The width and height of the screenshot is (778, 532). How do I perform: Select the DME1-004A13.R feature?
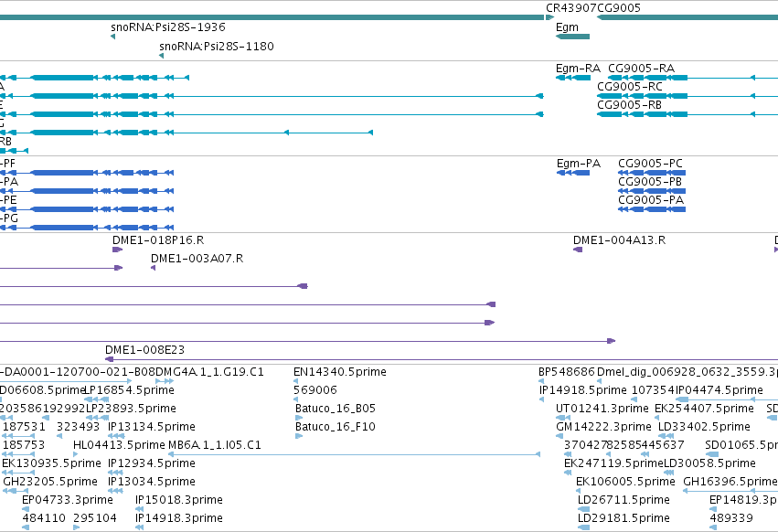[x=578, y=250]
